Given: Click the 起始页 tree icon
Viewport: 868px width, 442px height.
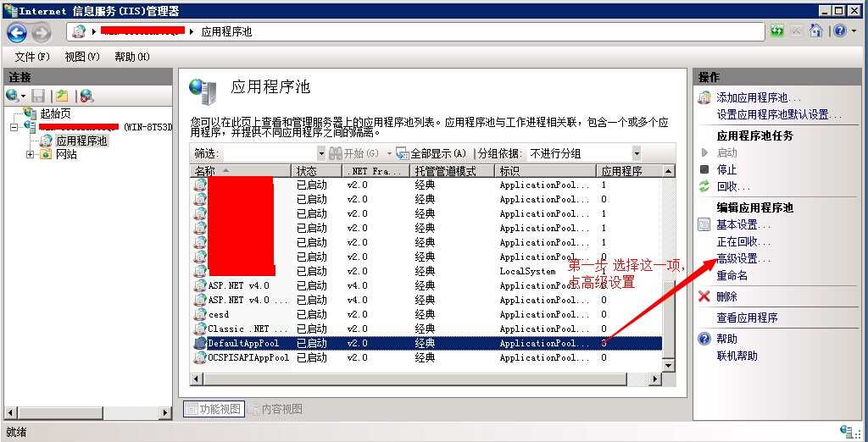Looking at the screenshot, I should (x=31, y=113).
